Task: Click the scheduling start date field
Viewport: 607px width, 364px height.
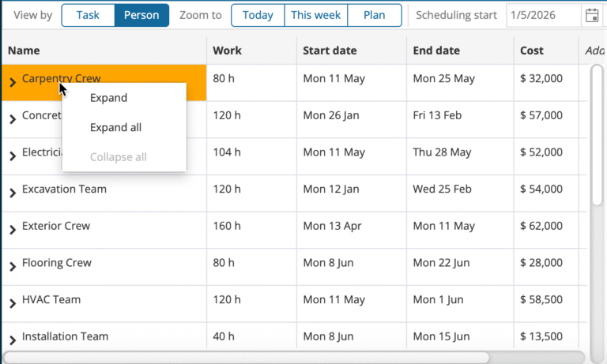Action: [544, 15]
